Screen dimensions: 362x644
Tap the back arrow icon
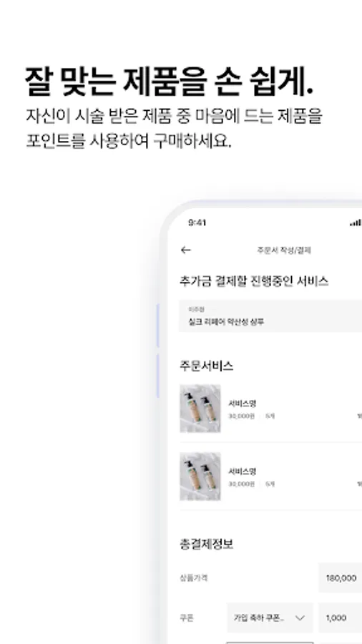(186, 250)
